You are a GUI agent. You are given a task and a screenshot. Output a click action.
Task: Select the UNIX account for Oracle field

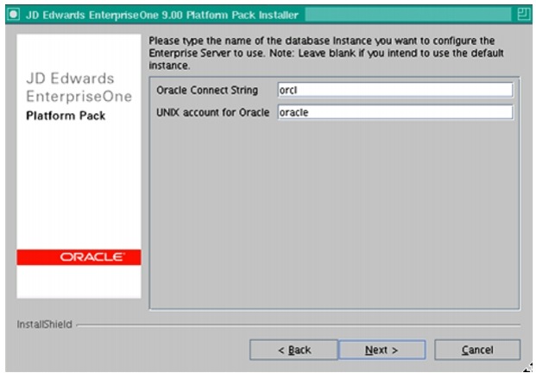[x=395, y=112]
